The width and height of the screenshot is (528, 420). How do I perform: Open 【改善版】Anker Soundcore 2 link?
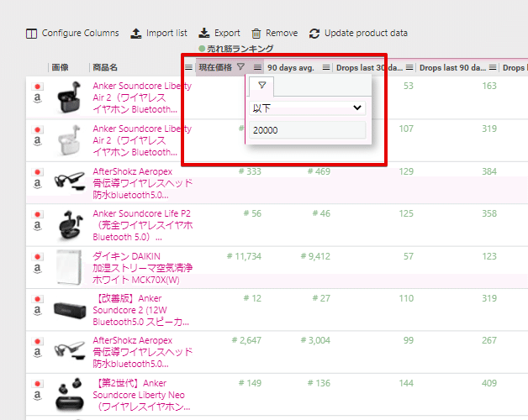click(140, 310)
